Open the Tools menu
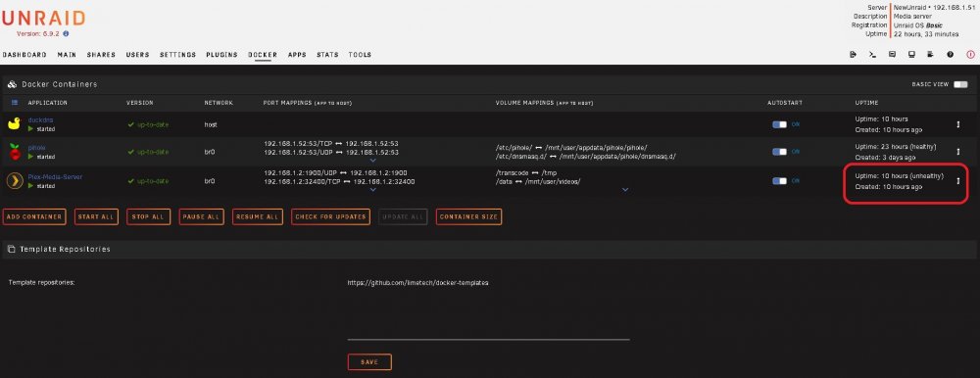Viewport: 980px width, 378px height. click(360, 55)
